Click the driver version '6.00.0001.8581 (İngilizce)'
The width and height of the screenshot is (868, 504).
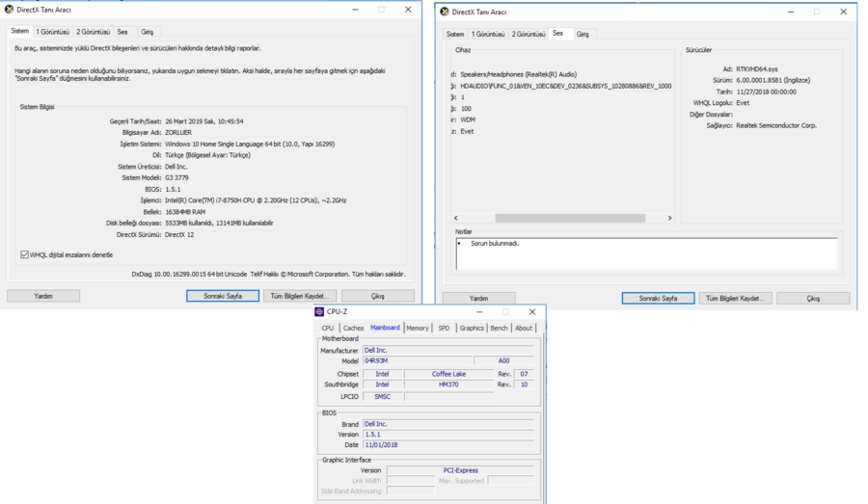[x=773, y=80]
